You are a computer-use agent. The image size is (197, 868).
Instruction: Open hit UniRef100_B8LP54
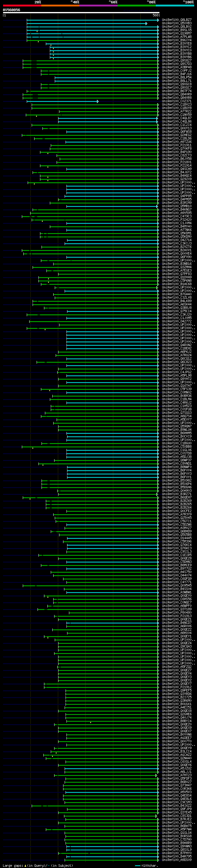[176, 78]
